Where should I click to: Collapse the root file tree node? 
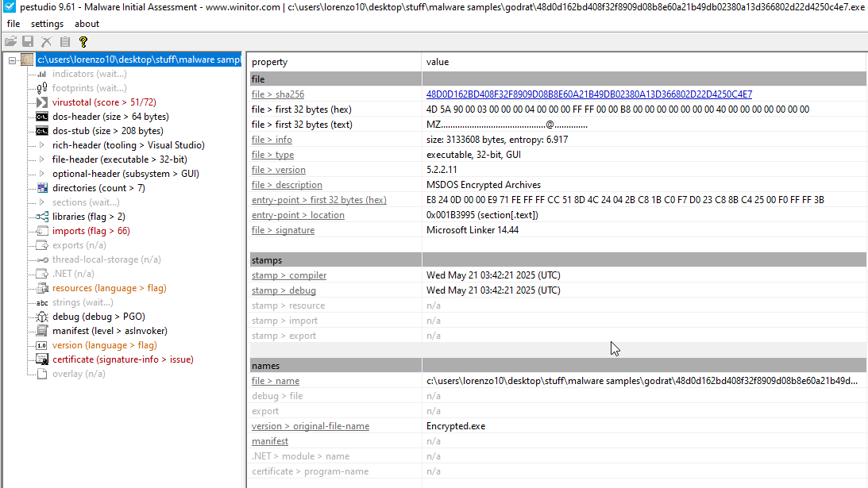[x=12, y=60]
